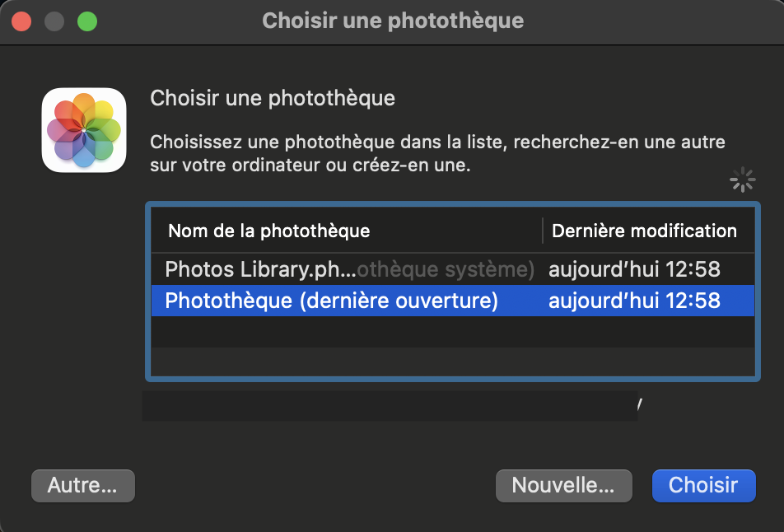The image size is (784, 532).
Task: Click the window title bar text
Action: coord(393,21)
